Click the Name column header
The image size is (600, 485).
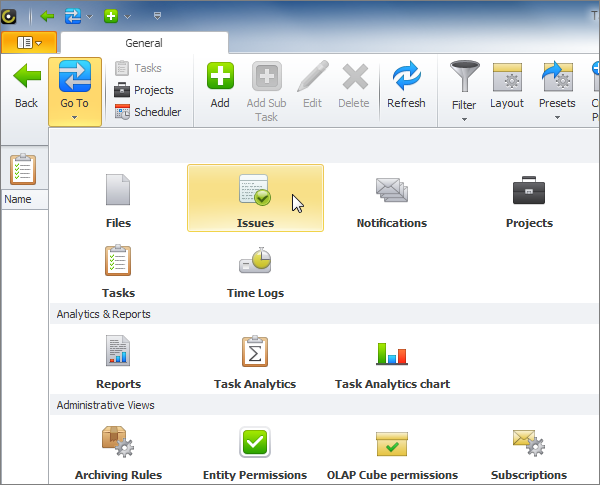click(x=25, y=199)
